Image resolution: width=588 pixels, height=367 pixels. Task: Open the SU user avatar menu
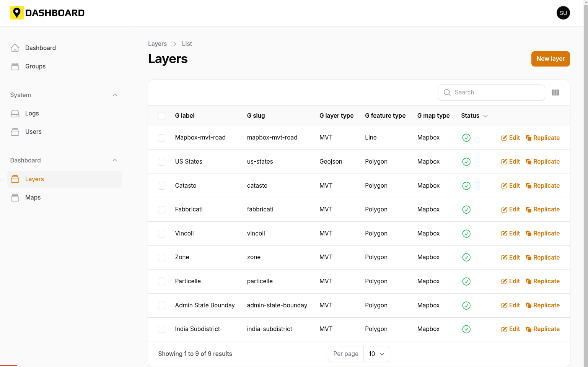tap(563, 13)
